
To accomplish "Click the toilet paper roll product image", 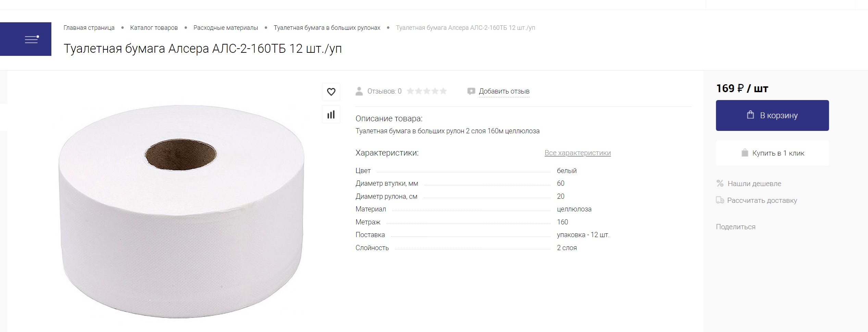I will coord(181,211).
